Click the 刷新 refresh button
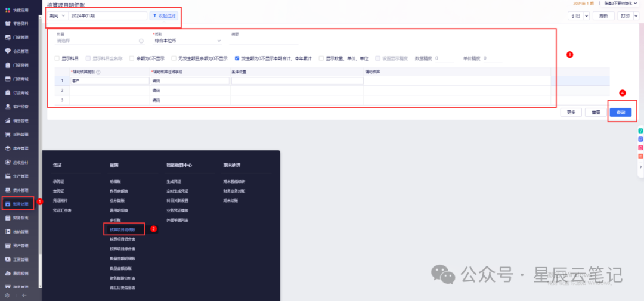Viewport: 644px width, 301px height. click(x=603, y=15)
